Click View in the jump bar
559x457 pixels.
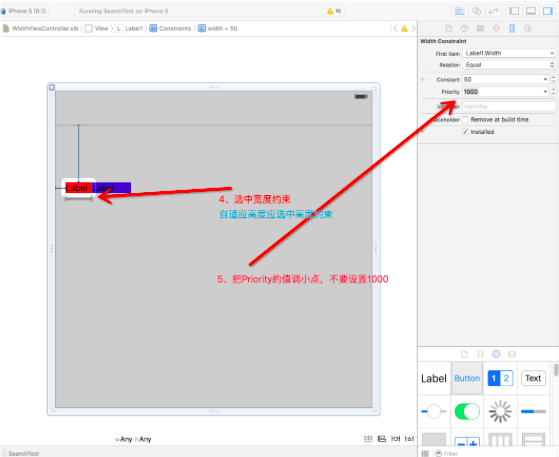click(x=97, y=29)
